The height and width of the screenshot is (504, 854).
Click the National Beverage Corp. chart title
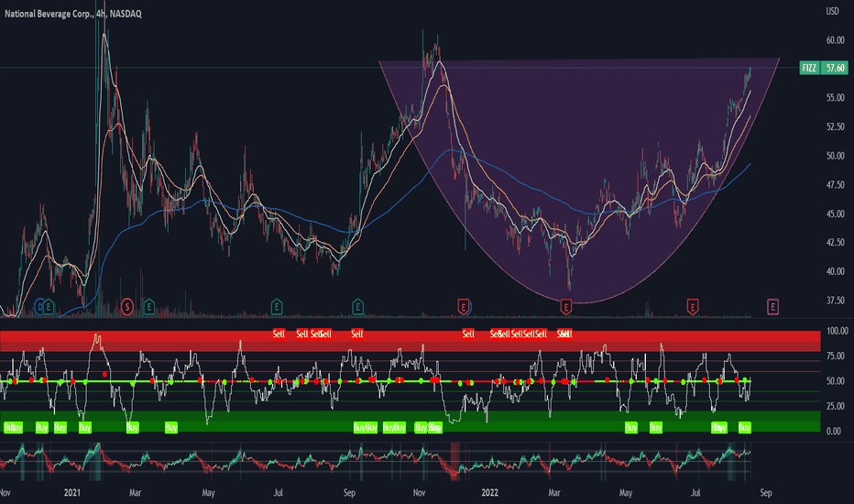(73, 14)
